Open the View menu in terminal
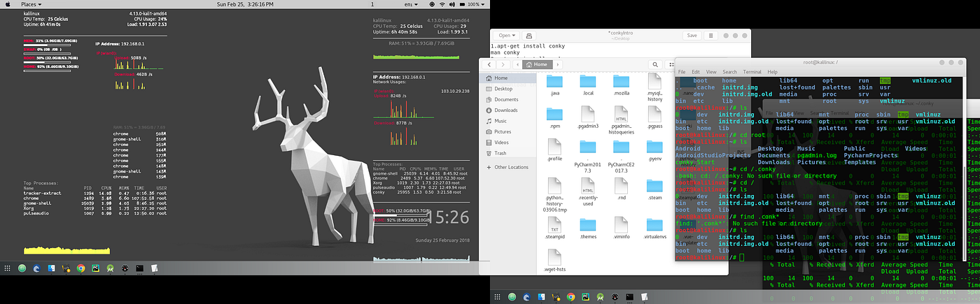The width and height of the screenshot is (980, 304). [711, 72]
